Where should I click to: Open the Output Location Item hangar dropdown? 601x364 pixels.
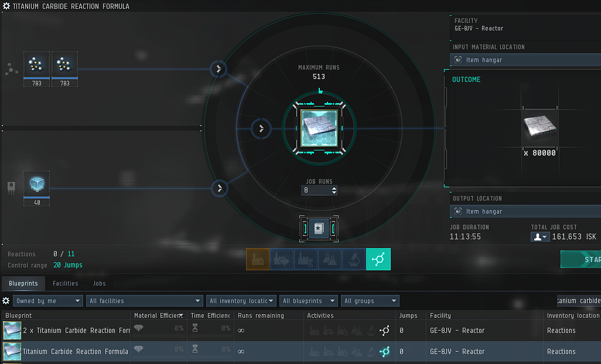tap(525, 211)
